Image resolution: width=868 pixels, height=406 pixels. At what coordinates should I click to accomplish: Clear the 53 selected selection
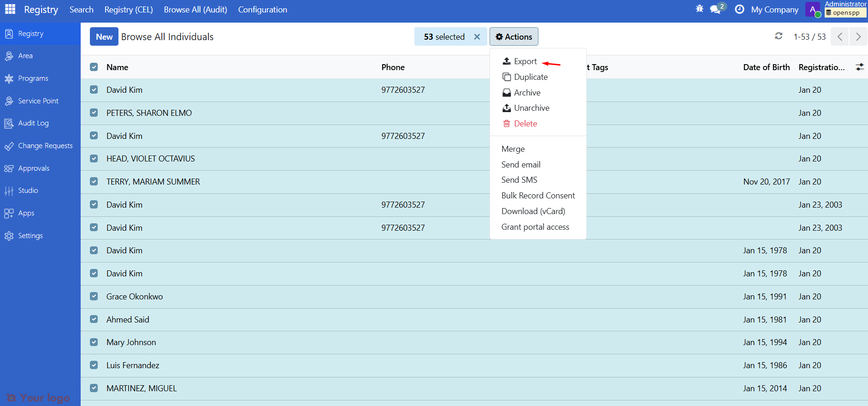pos(477,36)
